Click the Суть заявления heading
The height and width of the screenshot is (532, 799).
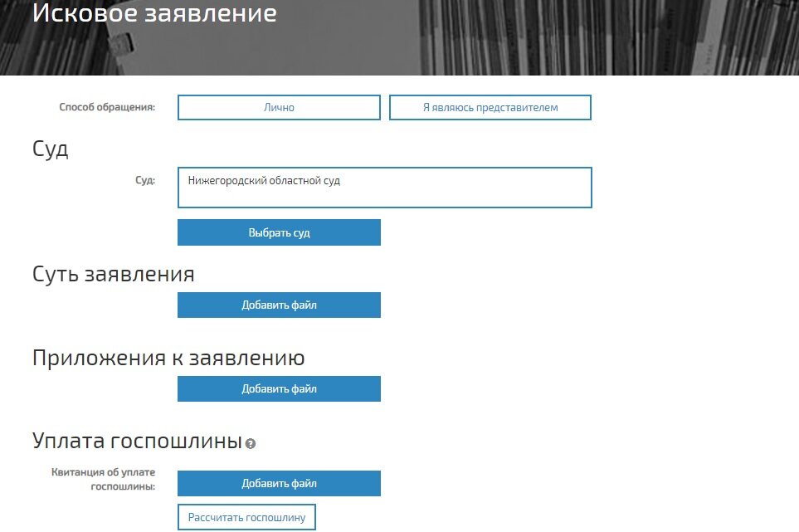[x=113, y=273]
